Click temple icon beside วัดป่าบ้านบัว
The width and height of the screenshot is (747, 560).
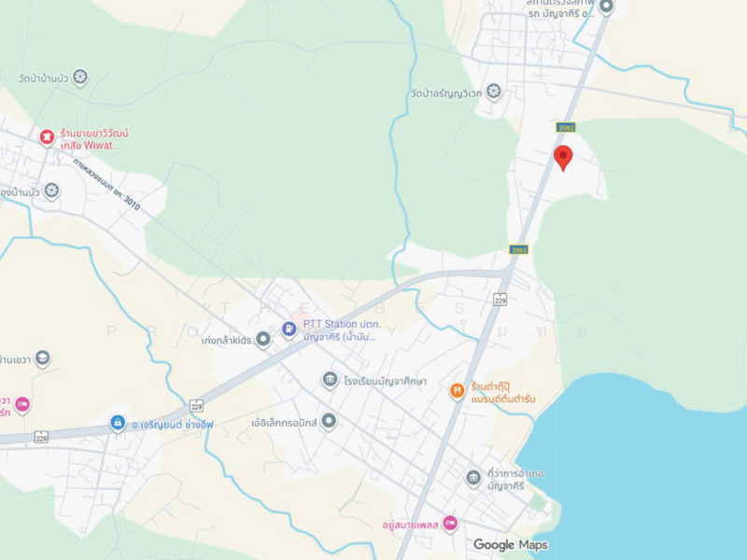[80, 77]
